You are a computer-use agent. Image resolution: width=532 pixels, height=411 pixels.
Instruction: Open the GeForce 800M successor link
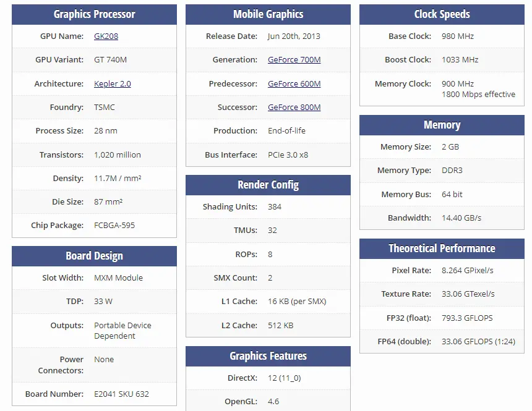pos(294,107)
